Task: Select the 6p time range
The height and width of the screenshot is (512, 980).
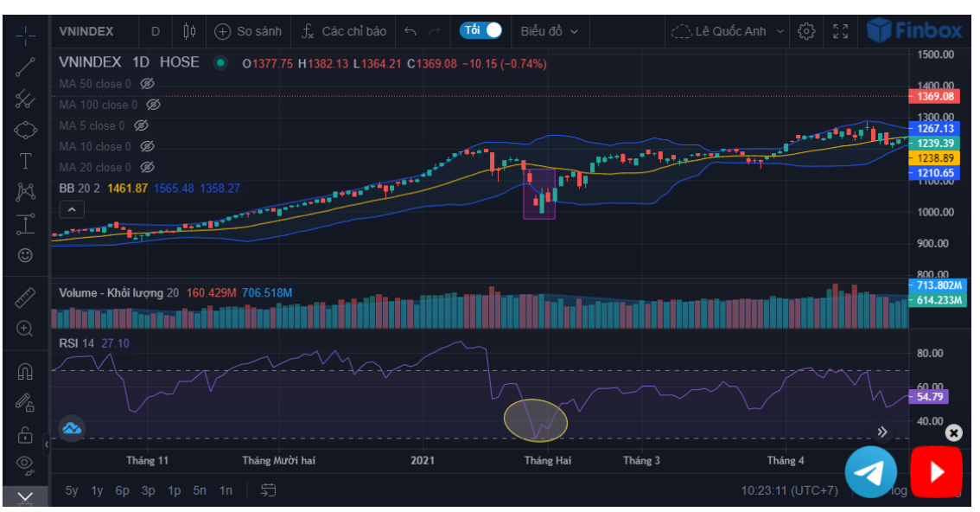Action: (122, 490)
